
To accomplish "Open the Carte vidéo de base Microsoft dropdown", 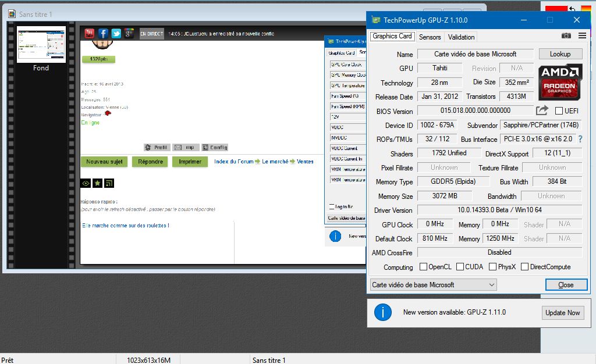I will tap(433, 285).
